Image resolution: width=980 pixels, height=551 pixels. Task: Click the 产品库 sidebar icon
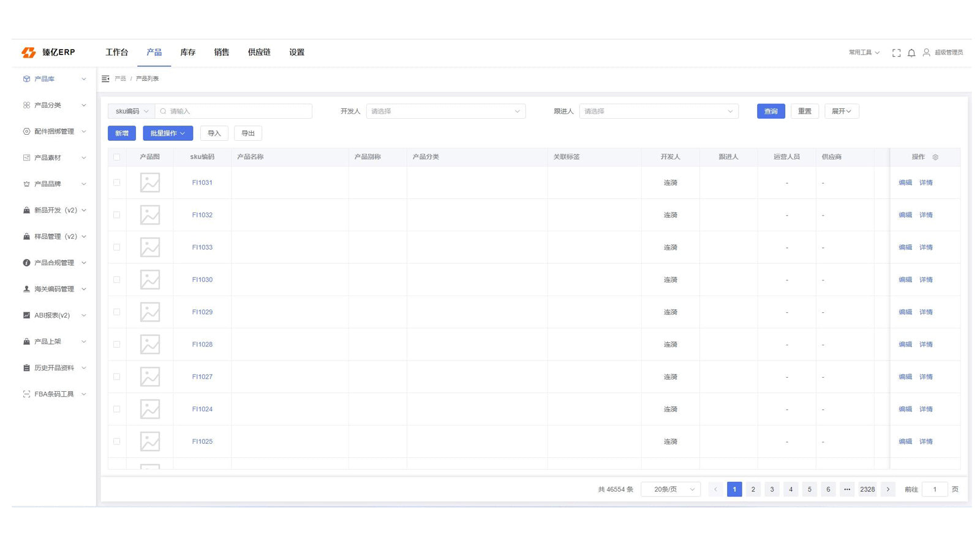click(x=26, y=79)
